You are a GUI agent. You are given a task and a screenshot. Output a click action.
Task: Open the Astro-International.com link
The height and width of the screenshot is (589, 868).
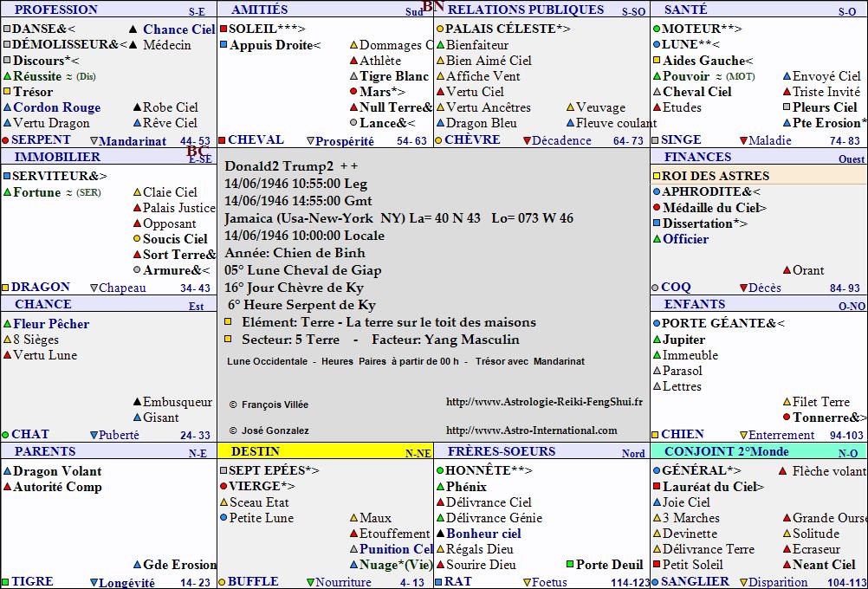pyautogui.click(x=531, y=430)
